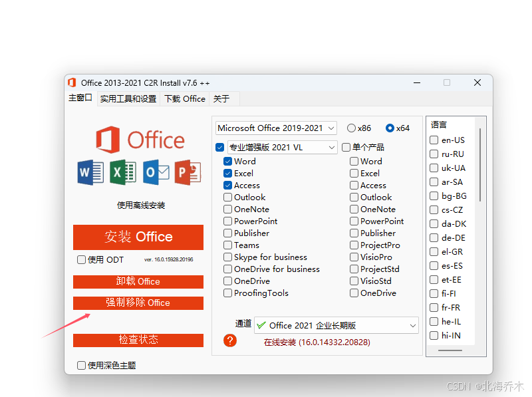Click the Word app icon under Office logo
Image resolution: width=532 pixels, height=397 pixels.
90,172
